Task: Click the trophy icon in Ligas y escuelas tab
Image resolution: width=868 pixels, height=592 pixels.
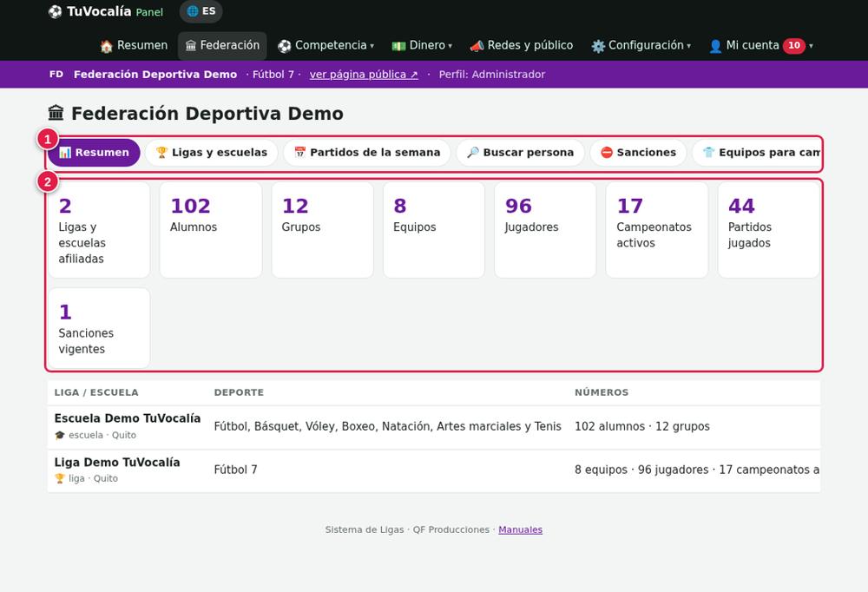Action: (x=161, y=152)
